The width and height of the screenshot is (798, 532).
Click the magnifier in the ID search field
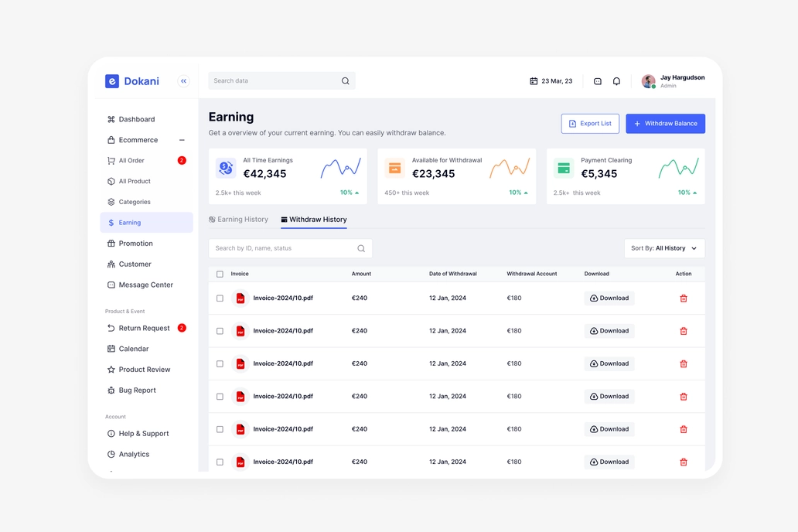pos(361,248)
